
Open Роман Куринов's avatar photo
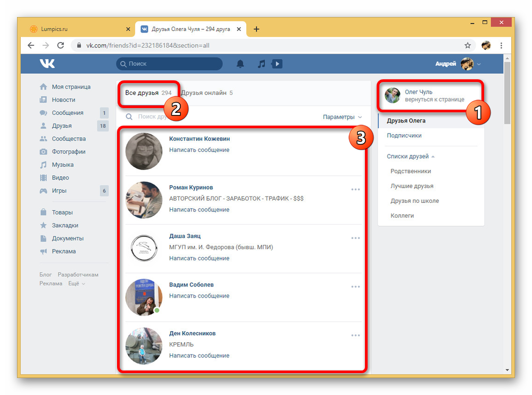144,200
